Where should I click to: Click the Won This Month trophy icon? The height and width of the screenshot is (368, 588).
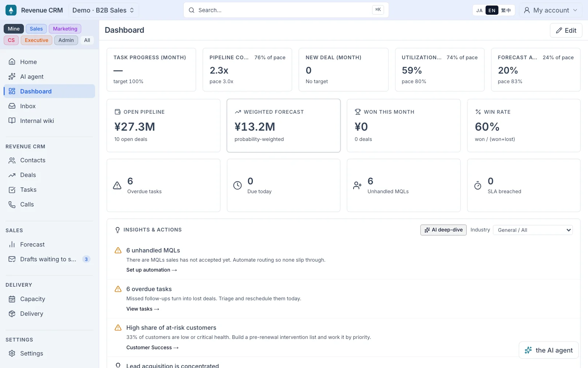358,112
